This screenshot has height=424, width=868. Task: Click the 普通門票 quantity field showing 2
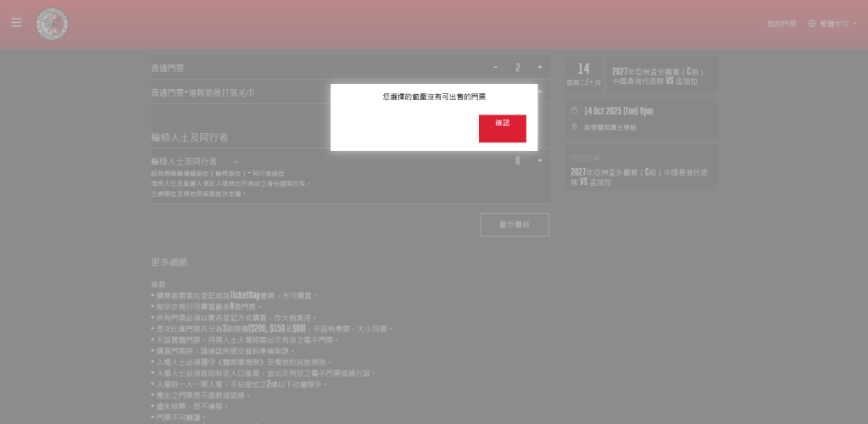tap(518, 68)
